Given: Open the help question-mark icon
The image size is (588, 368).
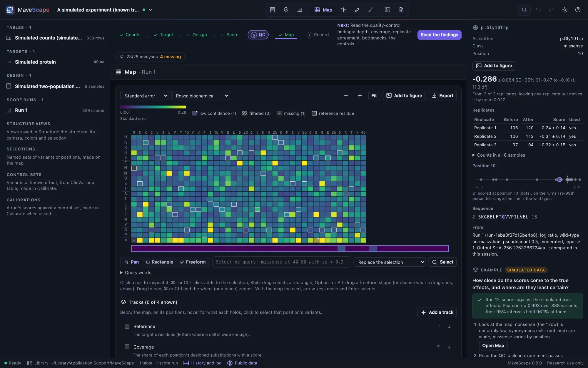Looking at the screenshot, I should pos(578,10).
